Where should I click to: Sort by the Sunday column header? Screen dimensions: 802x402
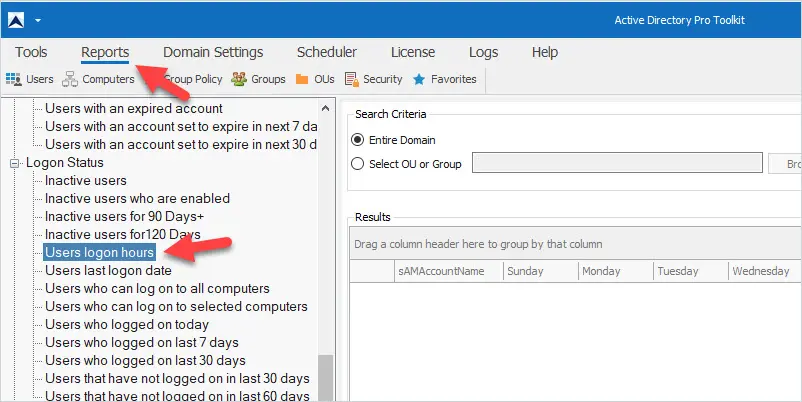coord(541,271)
